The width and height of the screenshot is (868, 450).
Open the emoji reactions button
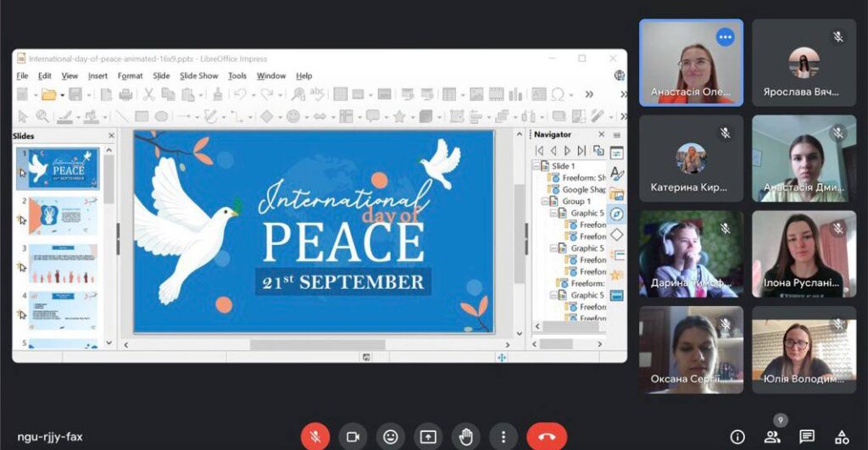click(390, 436)
